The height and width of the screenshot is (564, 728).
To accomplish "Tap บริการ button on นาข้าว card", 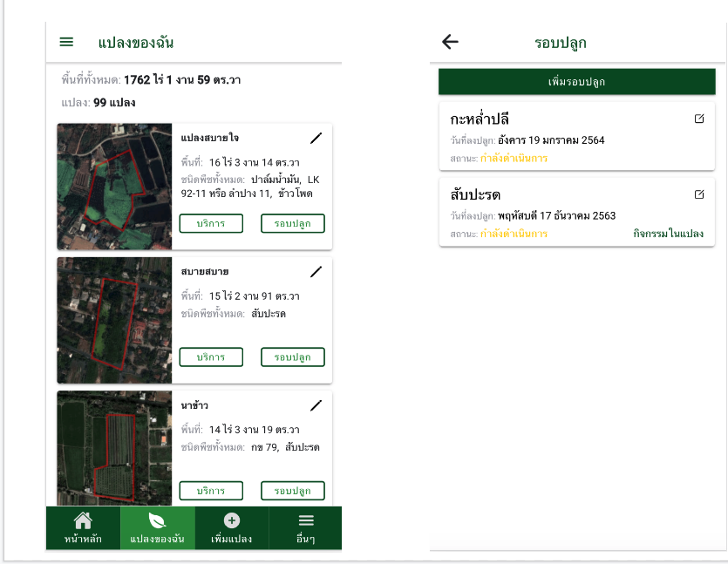I will coord(211,491).
